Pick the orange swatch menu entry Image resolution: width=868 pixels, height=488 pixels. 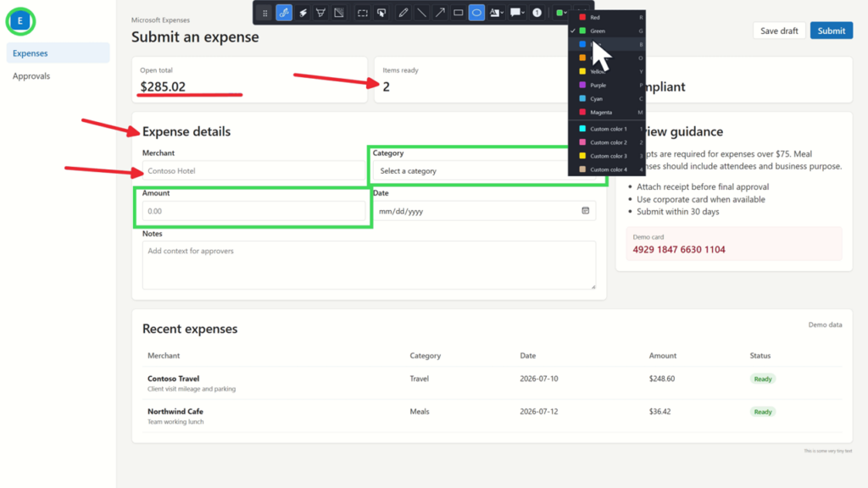pyautogui.click(x=607, y=58)
